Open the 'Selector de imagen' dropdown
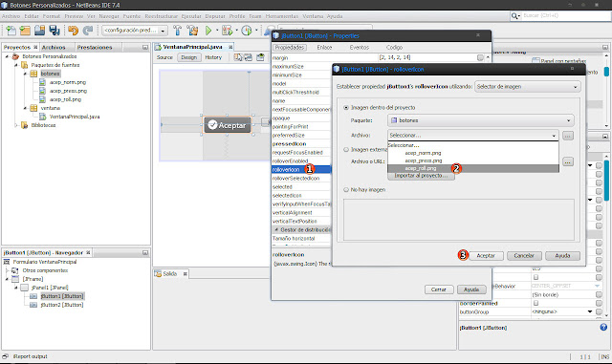Viewport: 612px width, 364px height. click(527, 87)
